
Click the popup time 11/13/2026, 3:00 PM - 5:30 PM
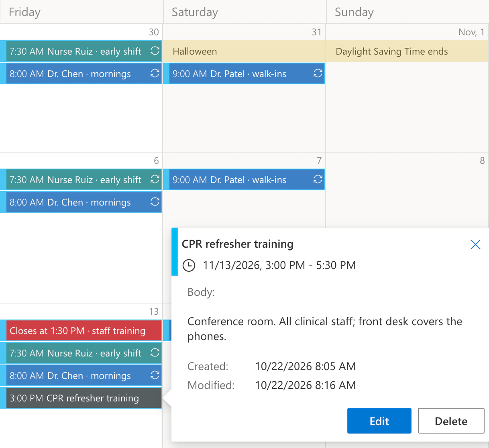(x=279, y=265)
